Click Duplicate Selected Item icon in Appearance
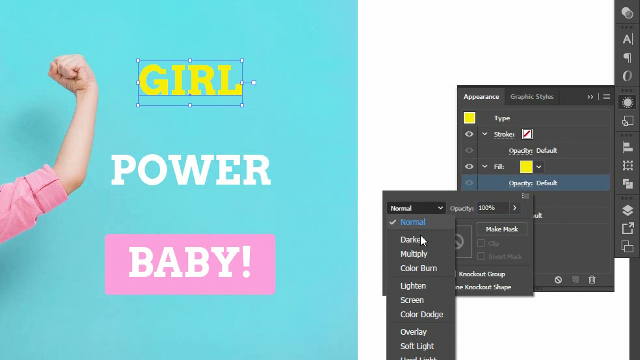Screen dimensions: 640x360 (576, 280)
